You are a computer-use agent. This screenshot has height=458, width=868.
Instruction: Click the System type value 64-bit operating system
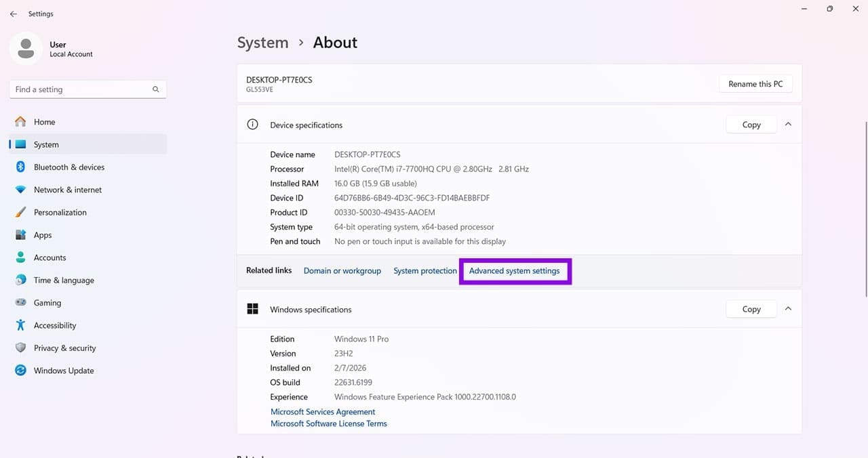point(414,227)
